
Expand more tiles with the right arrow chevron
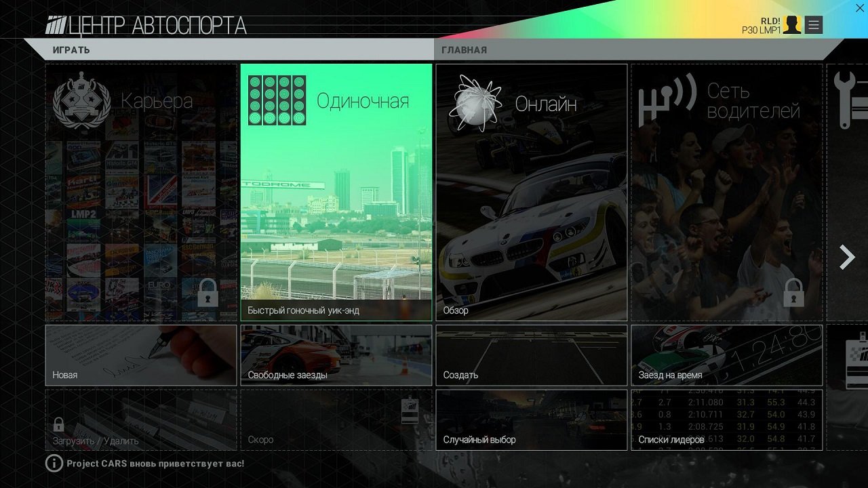coord(846,258)
